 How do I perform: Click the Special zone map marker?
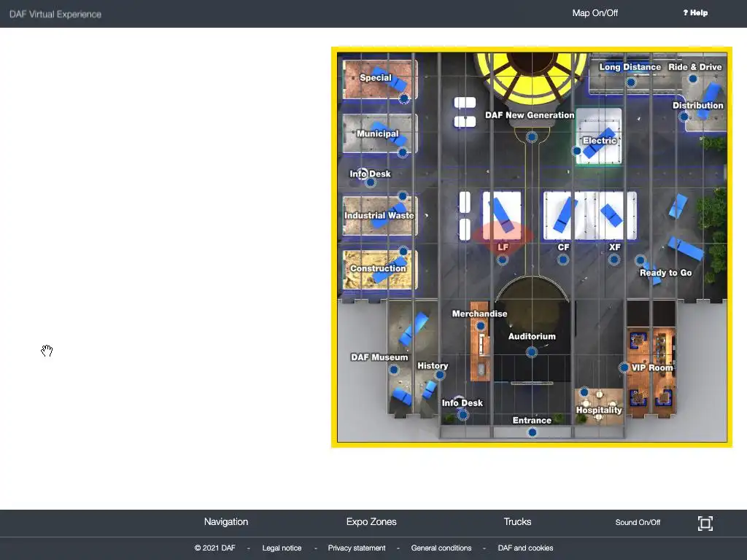pos(404,98)
